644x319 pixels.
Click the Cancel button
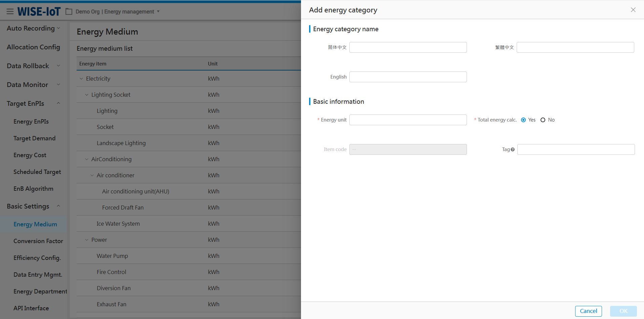588,311
